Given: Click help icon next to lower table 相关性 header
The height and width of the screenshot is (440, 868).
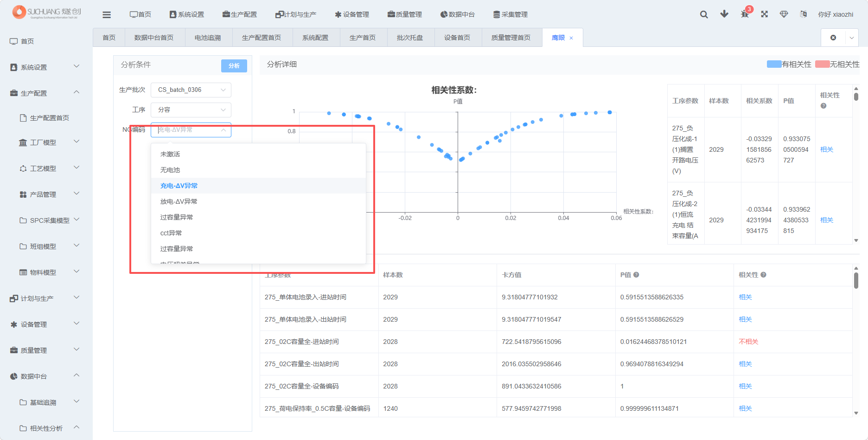Looking at the screenshot, I should tap(763, 275).
